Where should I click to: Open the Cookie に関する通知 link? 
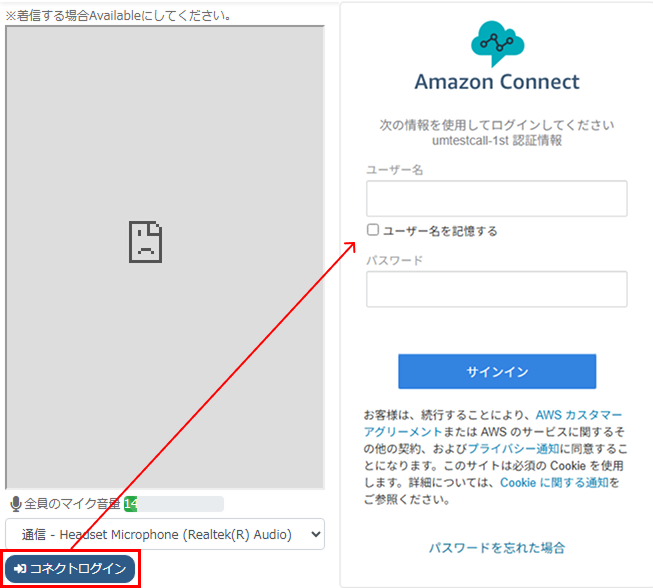[554, 483]
